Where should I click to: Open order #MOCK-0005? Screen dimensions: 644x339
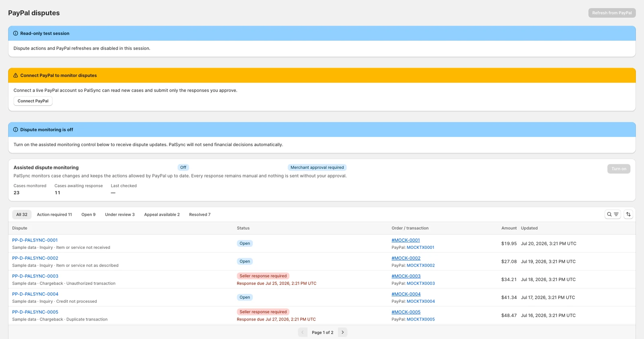(406, 312)
